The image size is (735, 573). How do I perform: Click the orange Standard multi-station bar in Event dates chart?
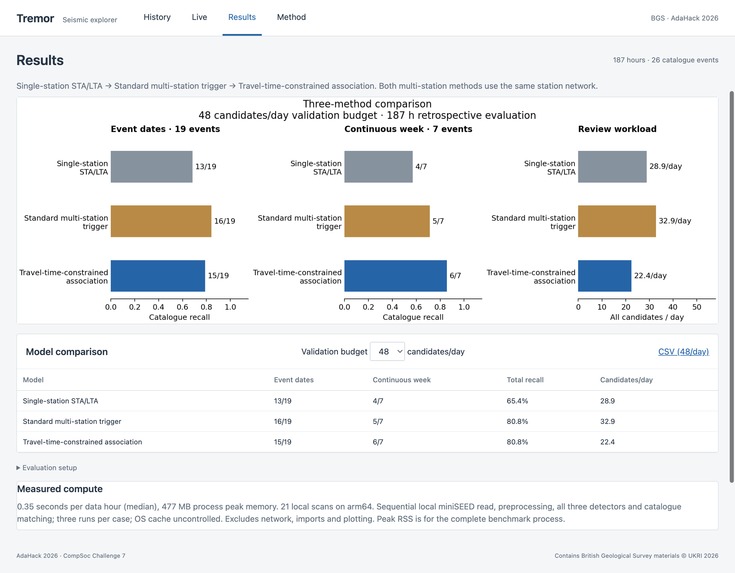tap(161, 221)
